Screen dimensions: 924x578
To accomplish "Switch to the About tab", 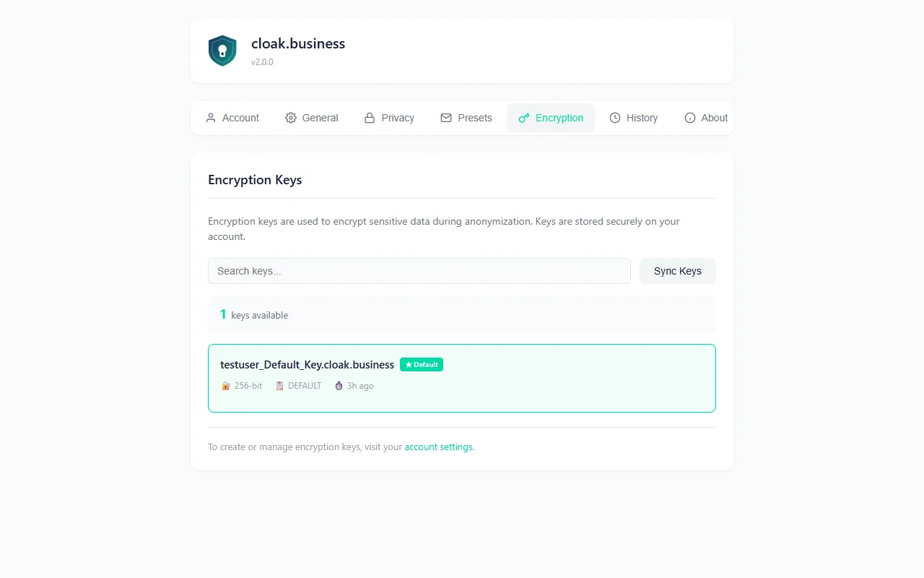I will click(706, 117).
